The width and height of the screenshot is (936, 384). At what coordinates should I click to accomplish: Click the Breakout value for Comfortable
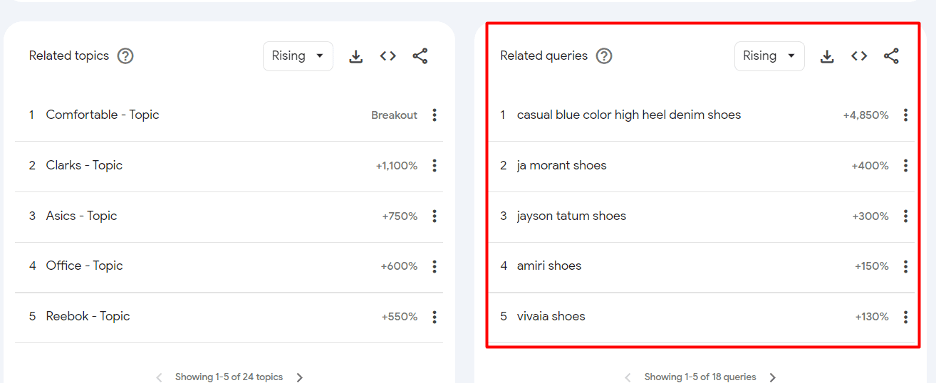point(394,115)
